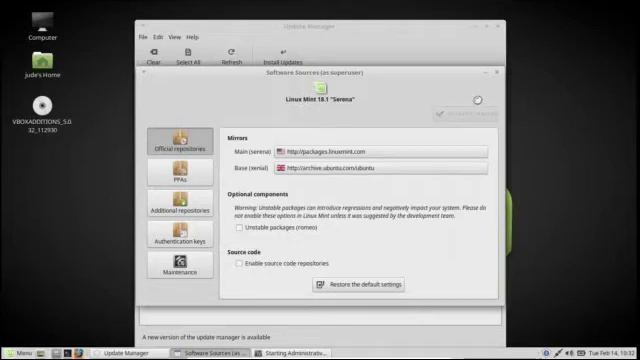Click Clear in Update Manager toolbar
640x360 pixels.
(x=153, y=57)
